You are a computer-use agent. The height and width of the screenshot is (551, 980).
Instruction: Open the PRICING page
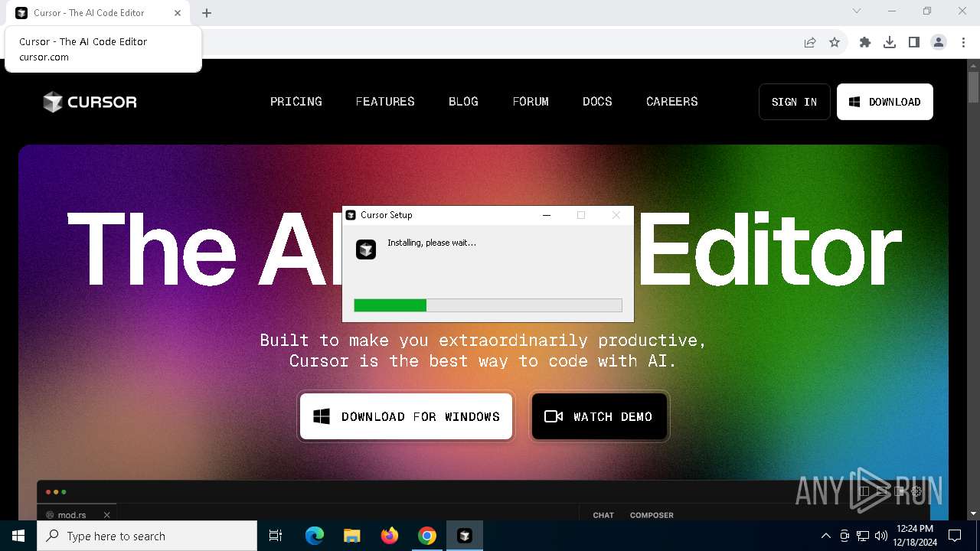tap(296, 101)
